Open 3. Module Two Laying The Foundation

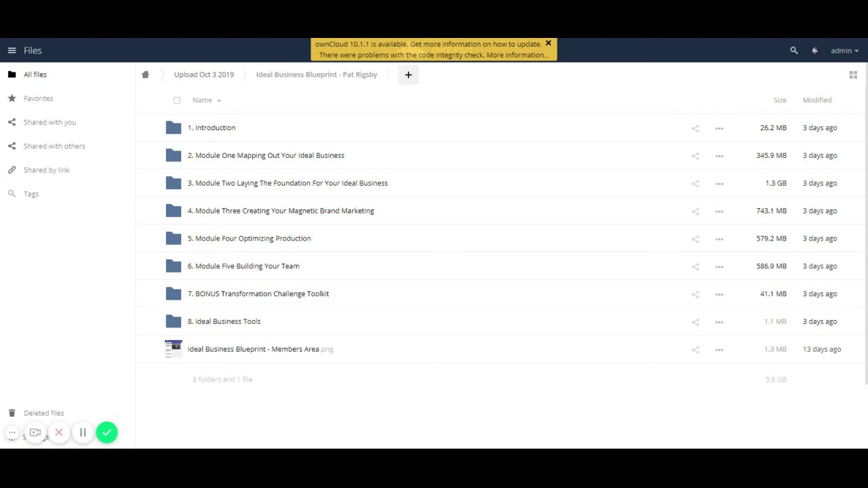pyautogui.click(x=288, y=183)
